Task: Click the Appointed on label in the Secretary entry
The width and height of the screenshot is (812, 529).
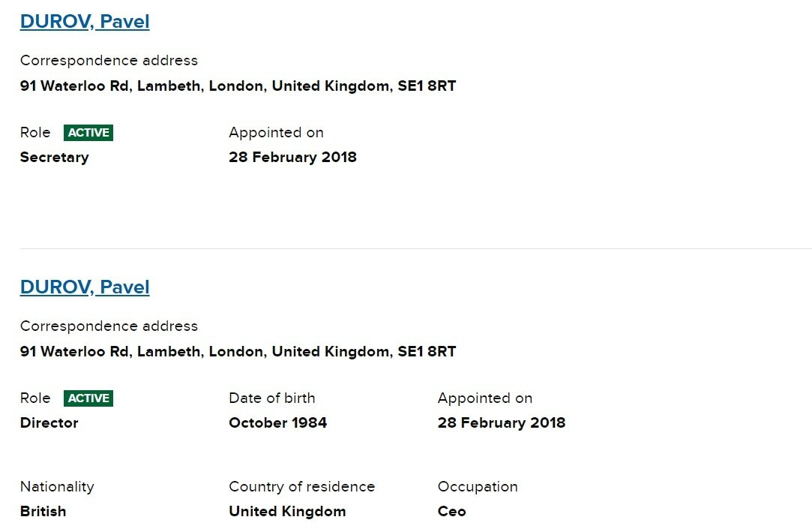Action: (x=276, y=133)
